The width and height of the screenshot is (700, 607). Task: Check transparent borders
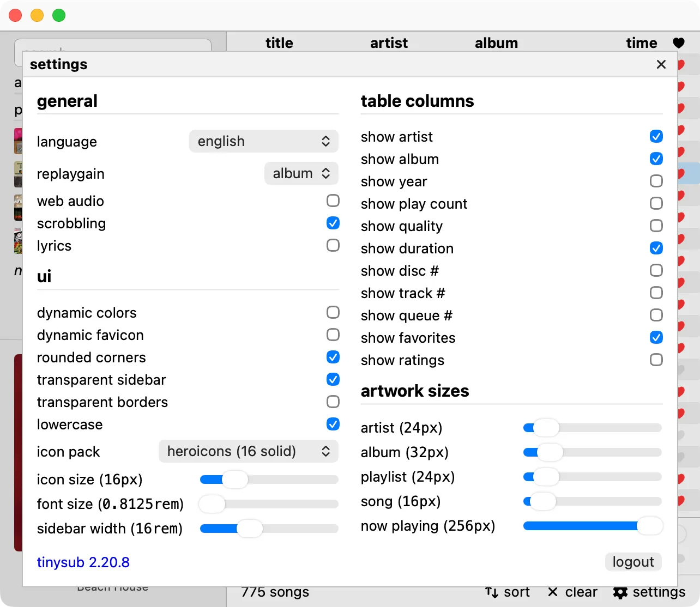(x=333, y=402)
